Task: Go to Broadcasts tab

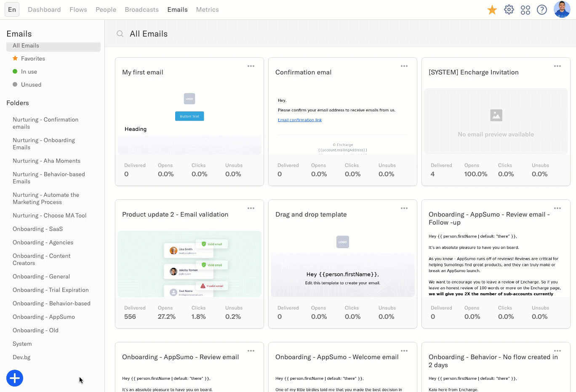Action: click(x=142, y=10)
